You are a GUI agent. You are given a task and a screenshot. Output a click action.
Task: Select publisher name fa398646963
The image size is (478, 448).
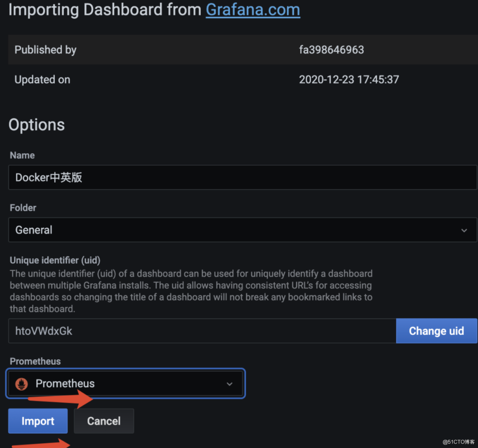(332, 50)
